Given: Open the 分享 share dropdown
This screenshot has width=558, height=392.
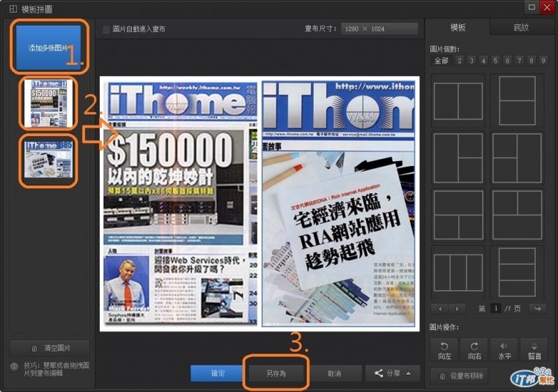Looking at the screenshot, I should (x=393, y=373).
